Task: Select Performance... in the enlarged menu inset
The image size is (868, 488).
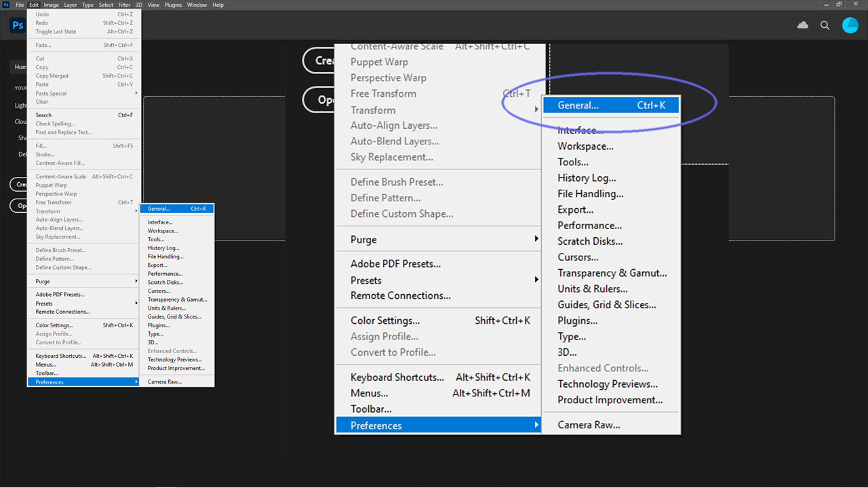Action: pyautogui.click(x=611, y=225)
